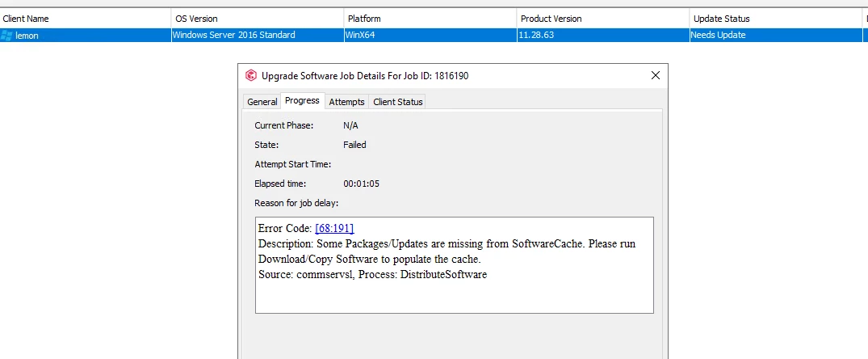868x359 pixels.
Task: Select the Progress tab
Action: pos(302,101)
